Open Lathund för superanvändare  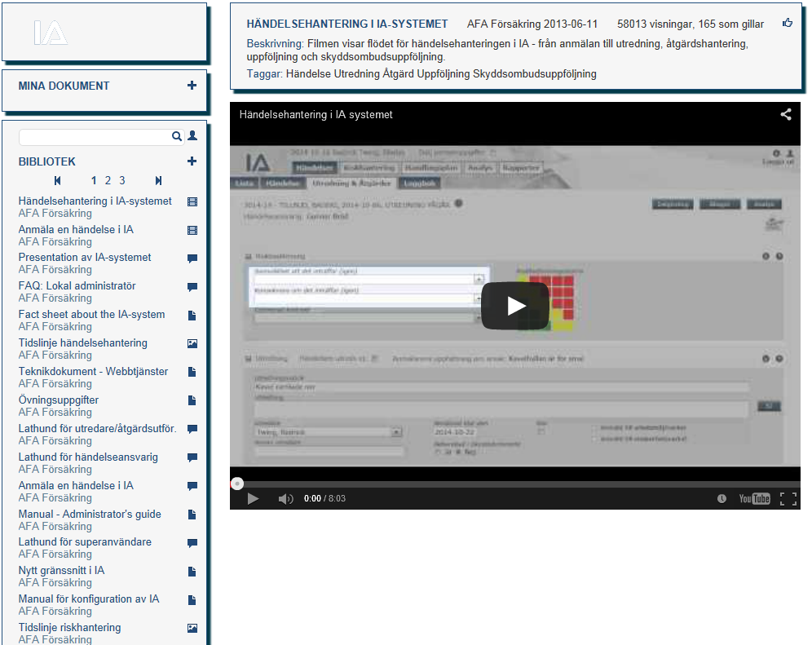click(x=85, y=542)
